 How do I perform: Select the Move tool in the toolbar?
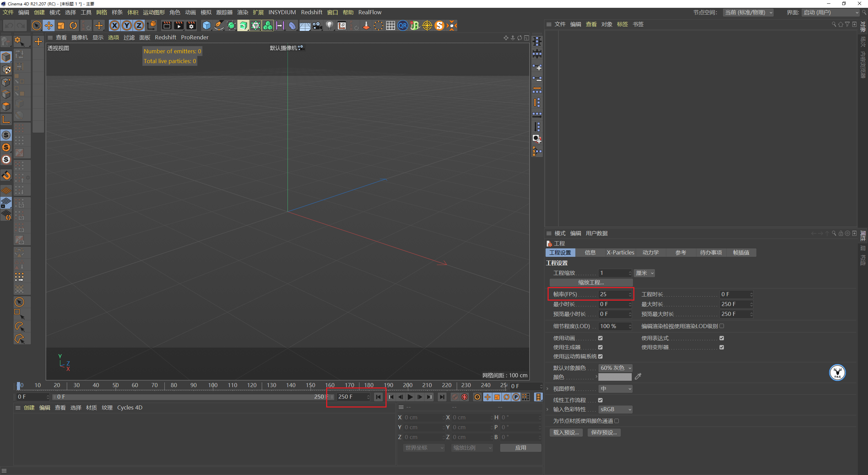click(x=48, y=25)
